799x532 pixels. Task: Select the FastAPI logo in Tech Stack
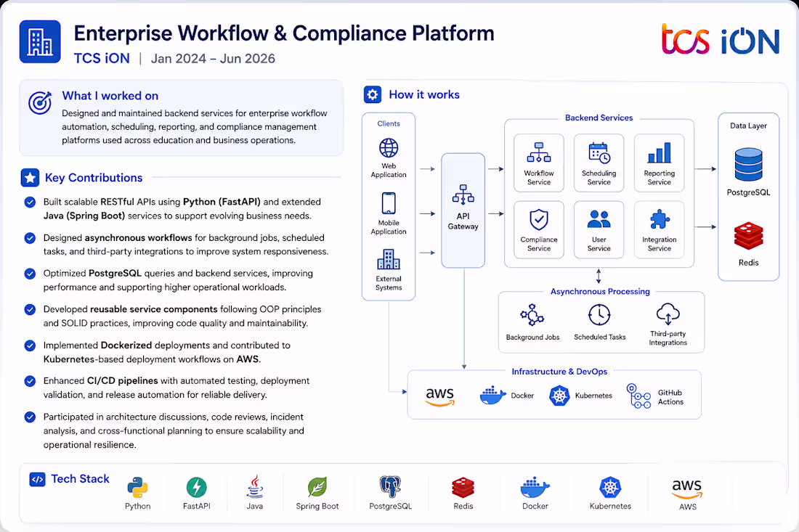(197, 488)
